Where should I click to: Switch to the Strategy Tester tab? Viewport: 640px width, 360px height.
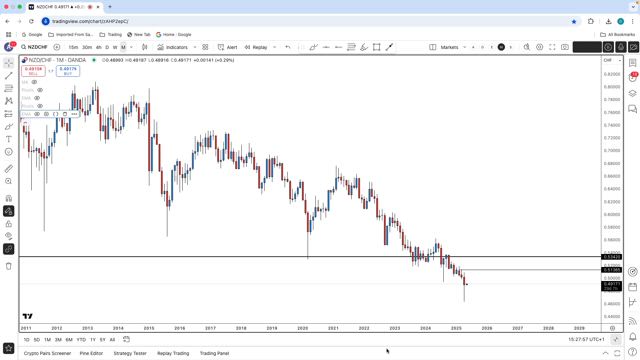click(x=130, y=353)
